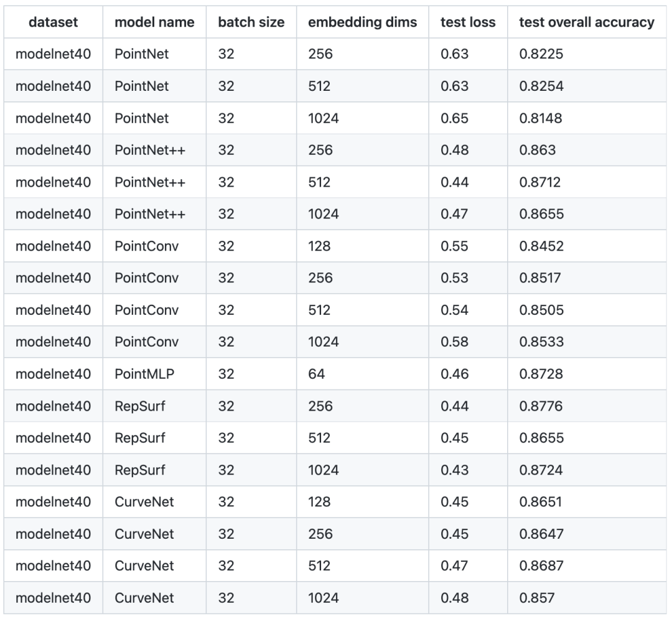Image resolution: width=672 pixels, height=619 pixels.
Task: Click CurveNet name in 0.857 row
Action: pyautogui.click(x=144, y=598)
